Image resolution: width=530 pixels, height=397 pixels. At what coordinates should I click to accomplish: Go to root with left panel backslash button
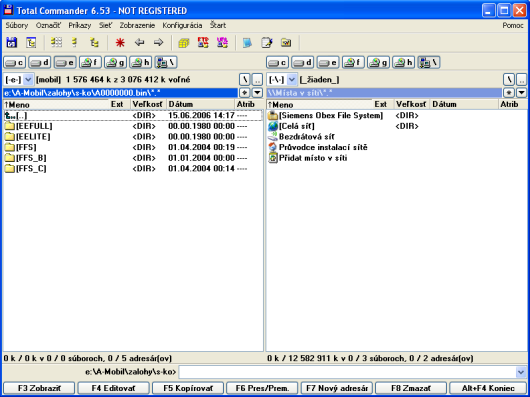244,80
